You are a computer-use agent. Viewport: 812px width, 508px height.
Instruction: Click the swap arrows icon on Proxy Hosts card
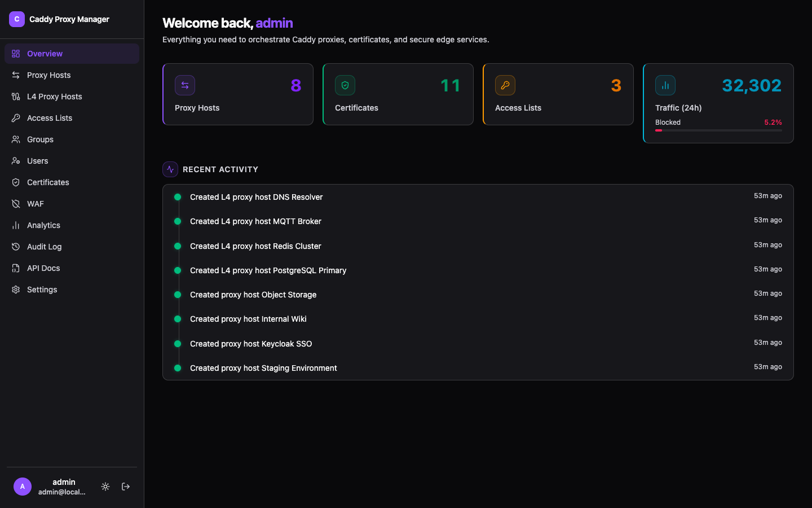click(185, 85)
